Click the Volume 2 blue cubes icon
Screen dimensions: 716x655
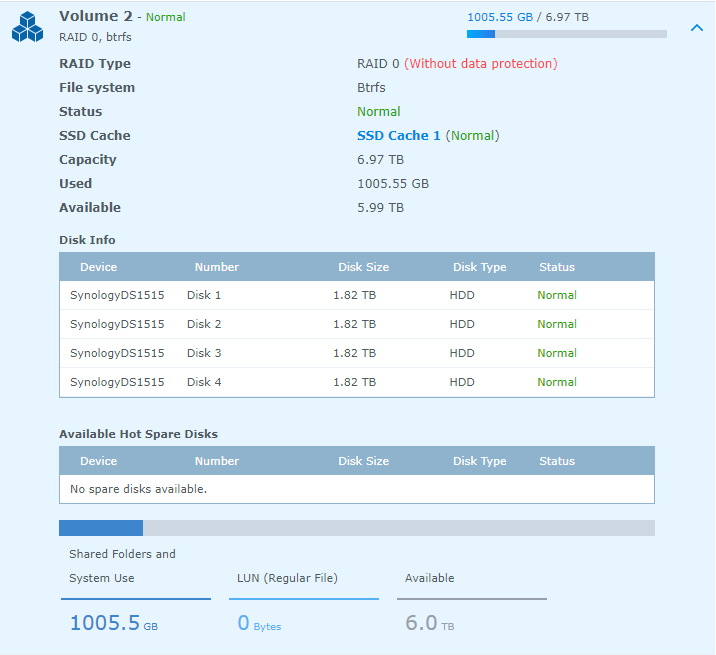tap(27, 27)
